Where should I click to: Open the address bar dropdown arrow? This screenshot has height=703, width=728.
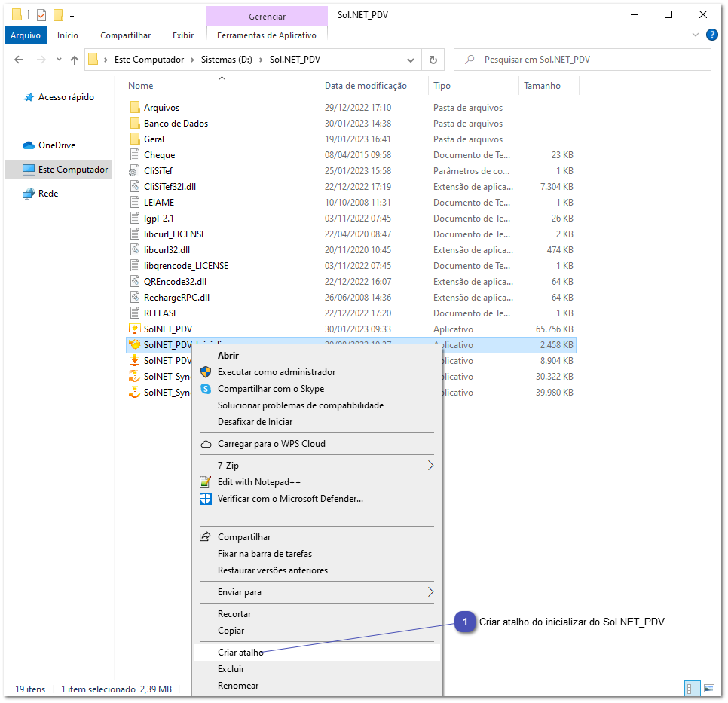click(x=411, y=60)
